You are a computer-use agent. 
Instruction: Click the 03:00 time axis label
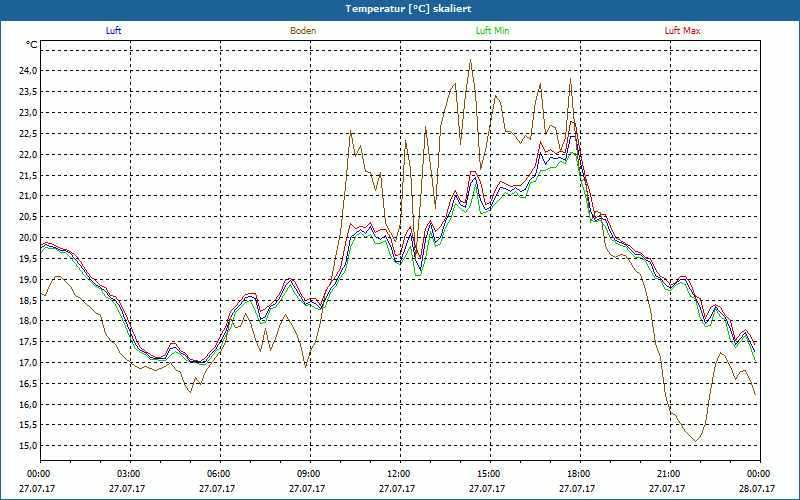129,474
